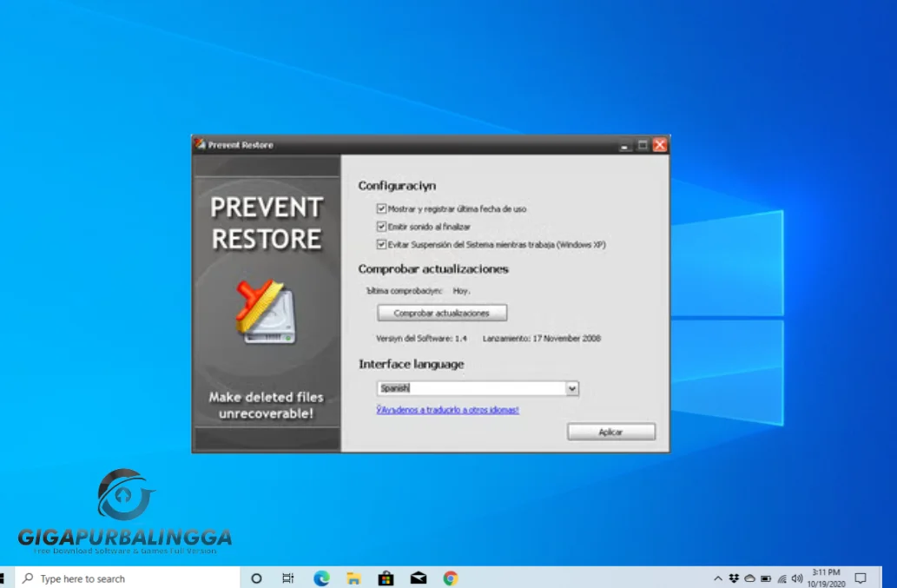Image resolution: width=897 pixels, height=588 pixels.
Task: Click the taskbar clock showing 3:11 PM
Action: (826, 578)
